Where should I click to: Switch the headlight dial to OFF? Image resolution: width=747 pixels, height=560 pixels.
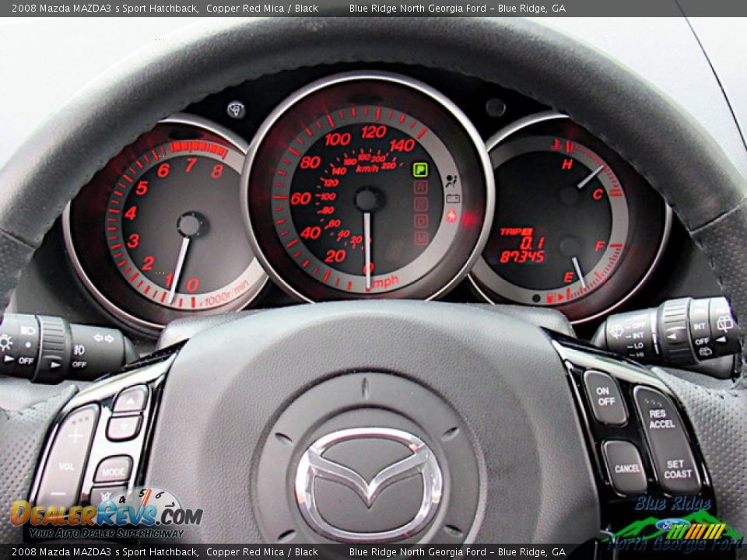(26, 359)
